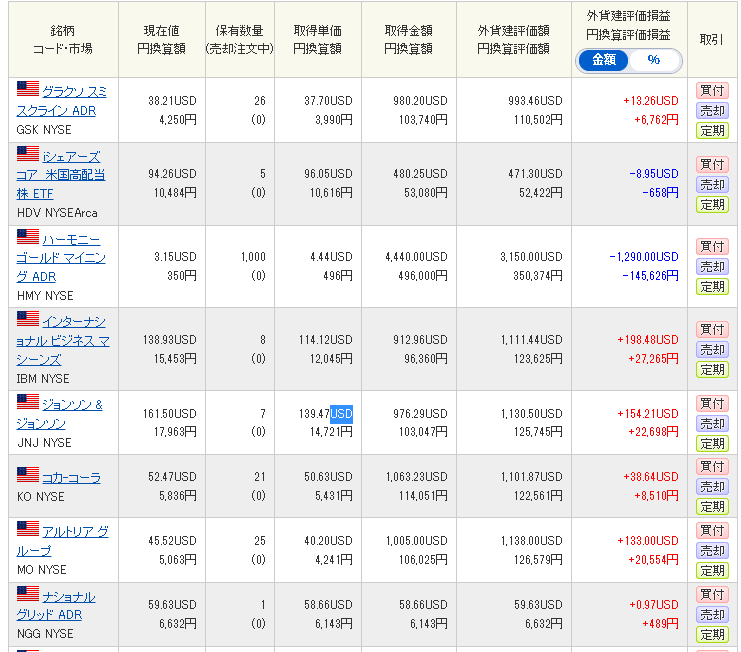Click 売却 button for IBM row
Image resolution: width=741 pixels, height=652 pixels.
coord(712,350)
